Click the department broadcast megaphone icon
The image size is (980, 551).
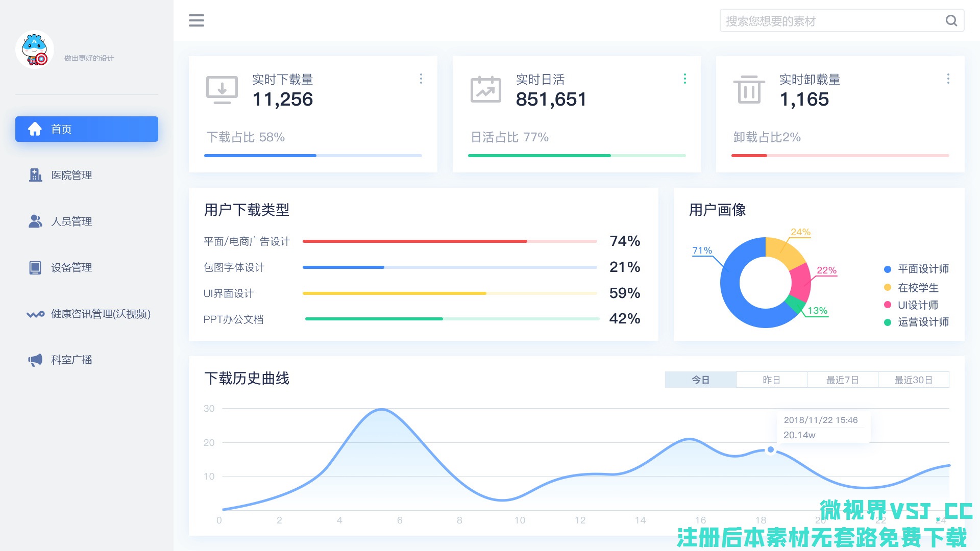coord(35,360)
